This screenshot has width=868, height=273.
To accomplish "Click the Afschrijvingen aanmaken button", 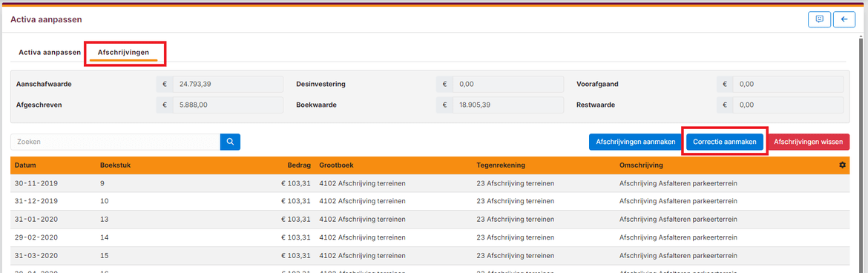I will coord(636,142).
